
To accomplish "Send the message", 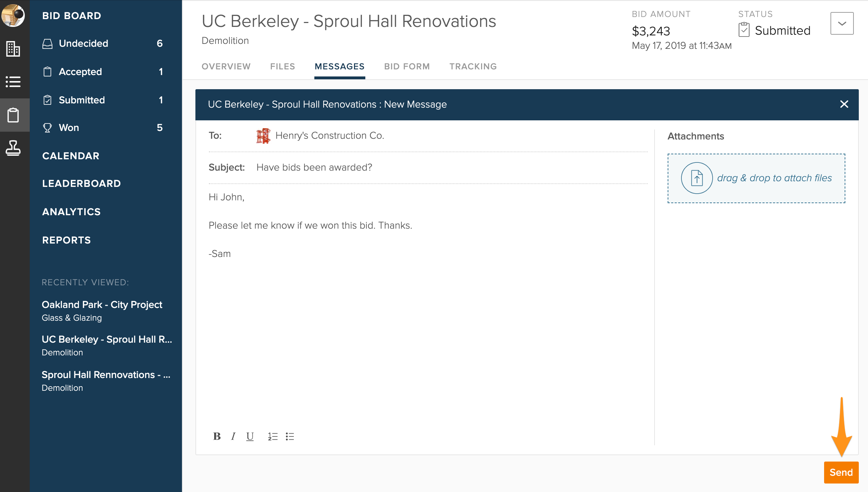I will coord(841,472).
